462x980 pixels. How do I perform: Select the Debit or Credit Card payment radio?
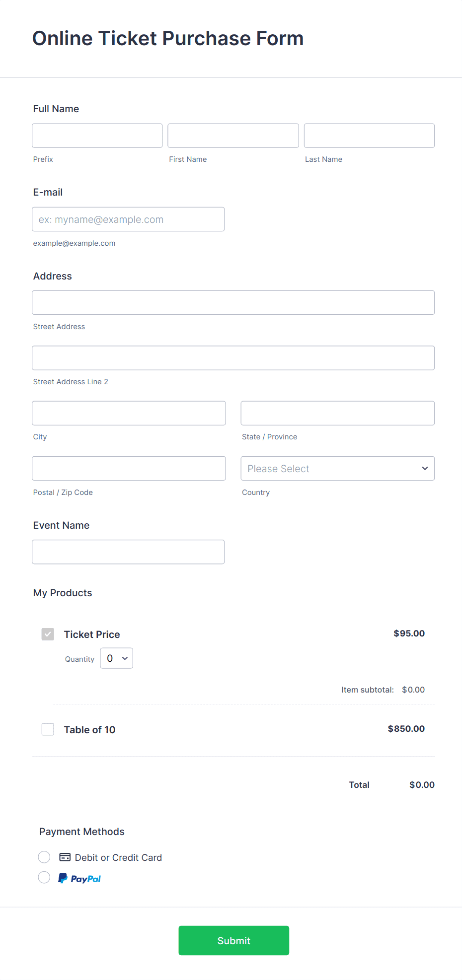point(44,857)
